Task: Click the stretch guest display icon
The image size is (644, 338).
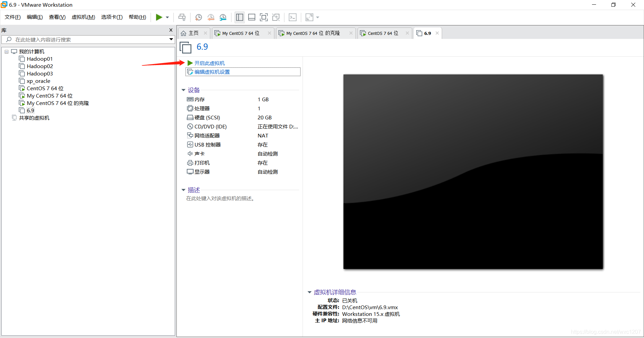Action: [309, 17]
